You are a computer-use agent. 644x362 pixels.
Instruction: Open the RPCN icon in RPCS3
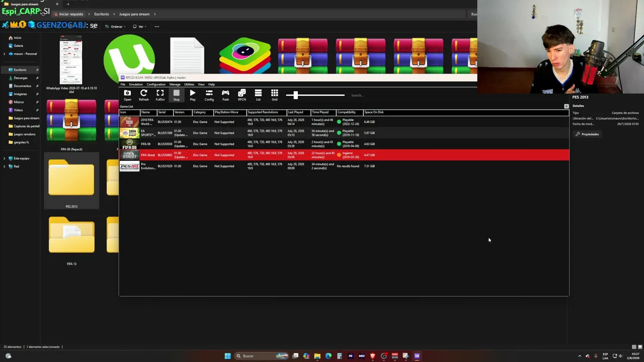click(242, 95)
